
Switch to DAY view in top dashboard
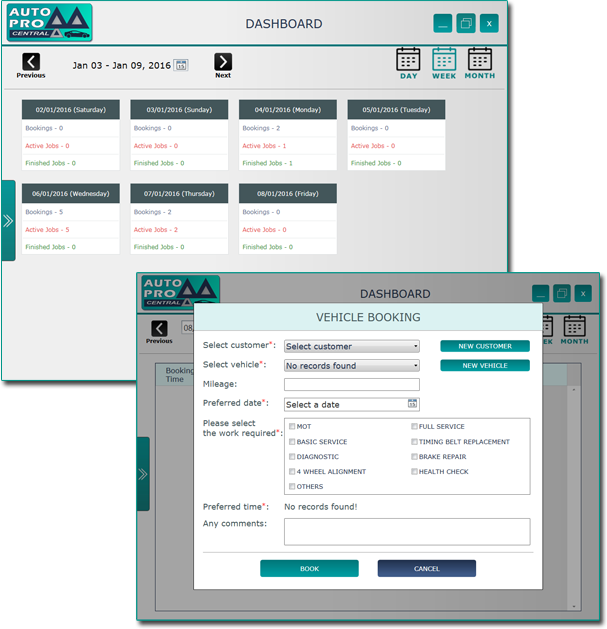pos(408,63)
